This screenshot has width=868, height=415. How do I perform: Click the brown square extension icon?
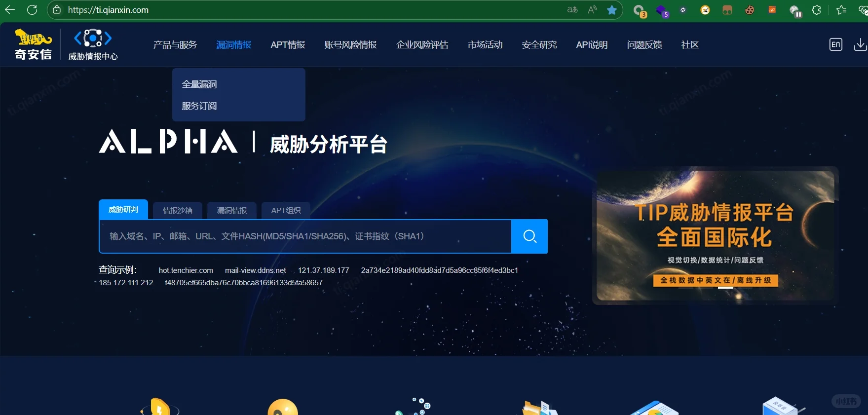727,10
